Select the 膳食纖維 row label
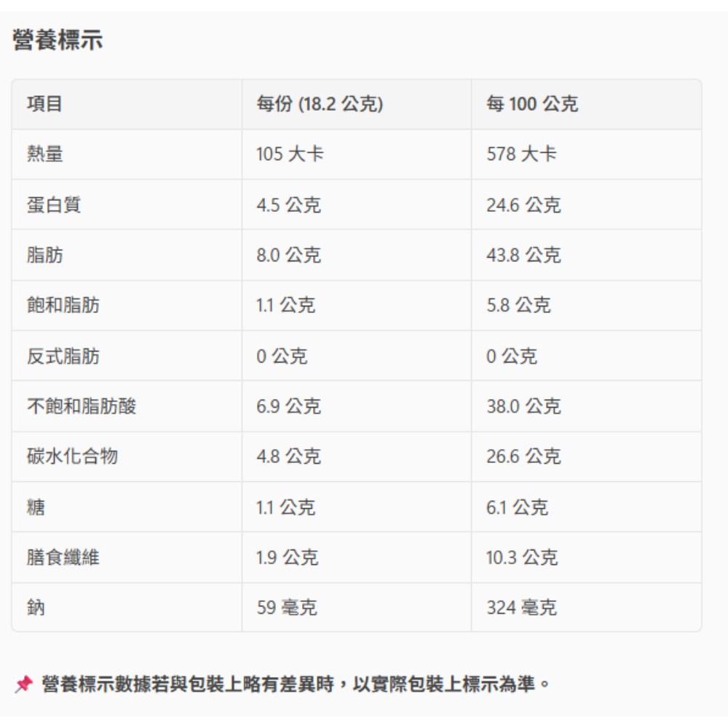 click(x=63, y=558)
